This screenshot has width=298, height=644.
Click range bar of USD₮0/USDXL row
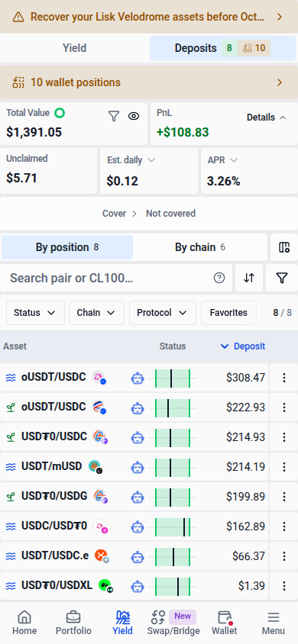[173, 586]
